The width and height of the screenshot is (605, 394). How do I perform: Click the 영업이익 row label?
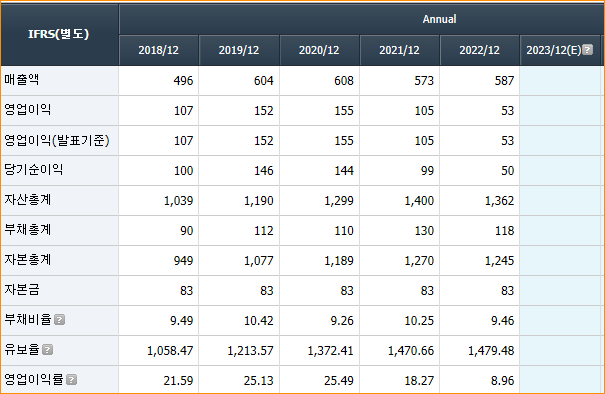pyautogui.click(x=27, y=110)
